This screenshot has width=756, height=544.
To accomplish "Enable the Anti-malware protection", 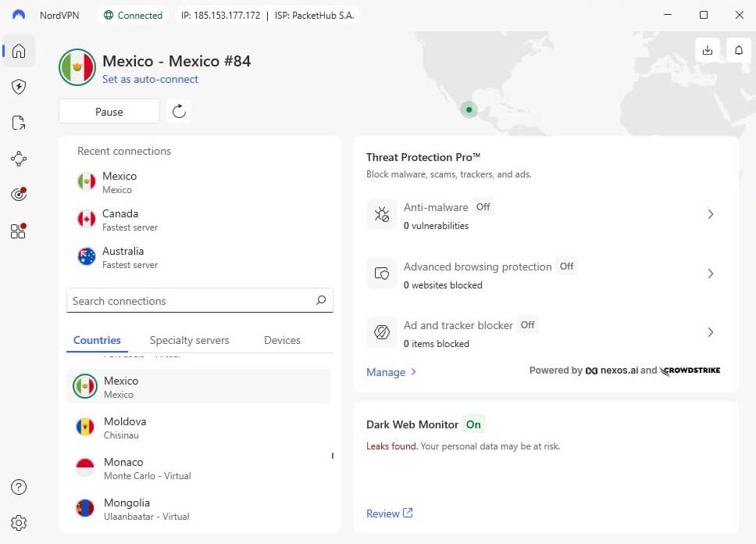I will pyautogui.click(x=483, y=207).
